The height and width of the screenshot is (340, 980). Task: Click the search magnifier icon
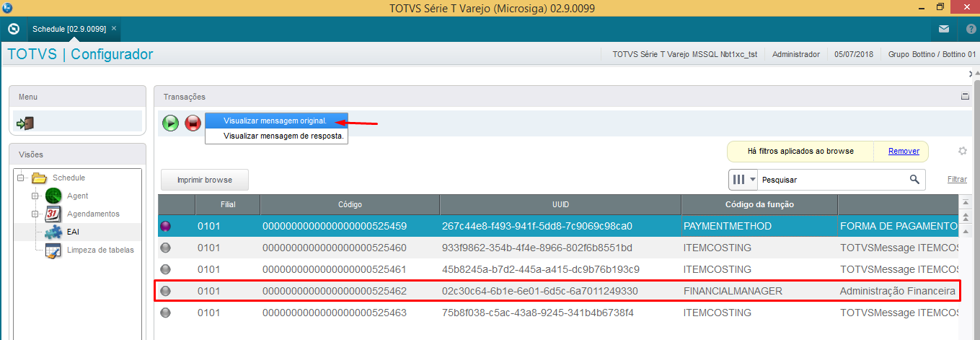point(914,179)
